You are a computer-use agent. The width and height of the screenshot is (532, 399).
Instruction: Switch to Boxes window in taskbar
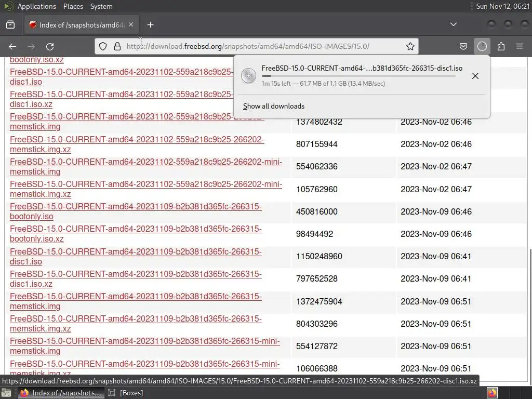point(126,393)
